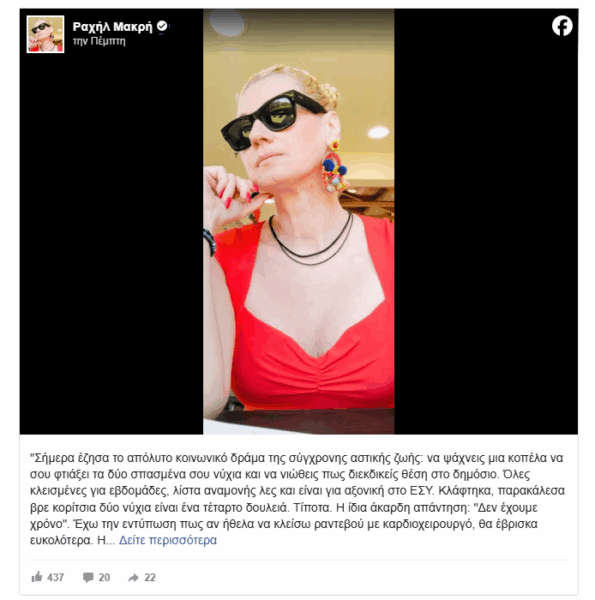Click the thumbs-up like icon
Viewport: 595px width, 600px height.
[x=37, y=577]
